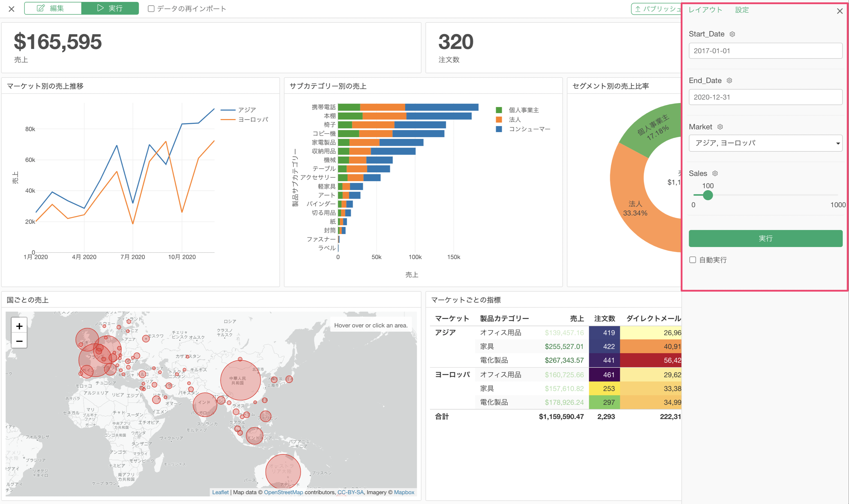The height and width of the screenshot is (504, 849).
Task: Click the アジア market row label
Action: point(445,333)
